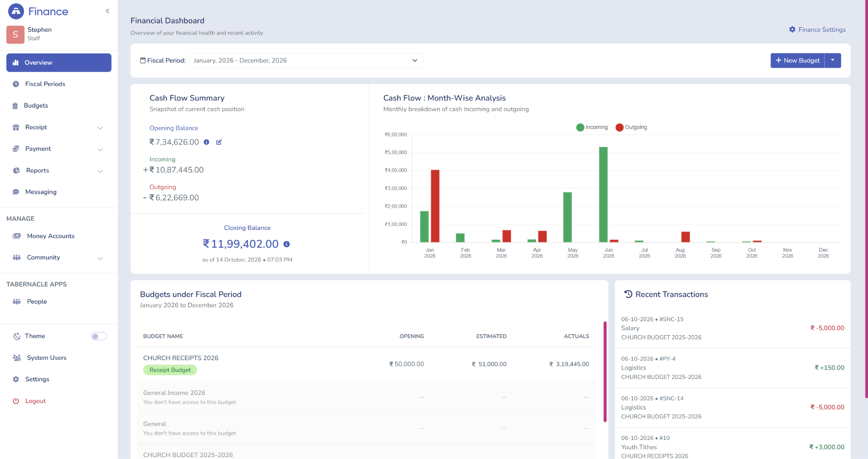The width and height of the screenshot is (868, 459).
Task: Click the Recent Transactions history icon
Action: (628, 294)
